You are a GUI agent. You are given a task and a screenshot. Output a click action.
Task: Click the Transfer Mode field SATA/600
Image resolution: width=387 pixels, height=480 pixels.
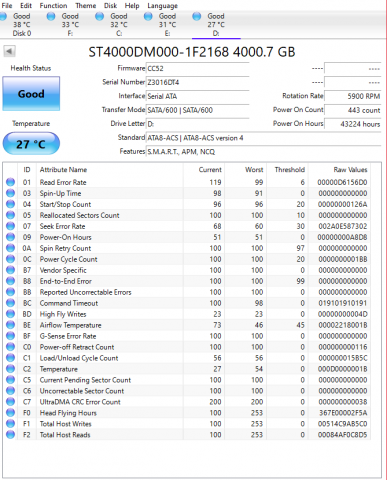click(x=198, y=110)
